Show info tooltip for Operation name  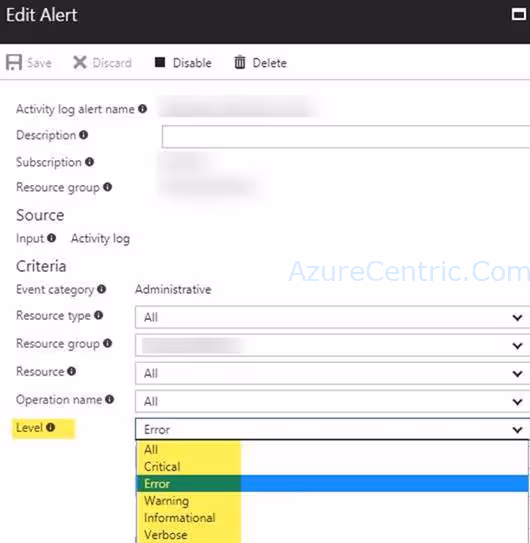(109, 399)
